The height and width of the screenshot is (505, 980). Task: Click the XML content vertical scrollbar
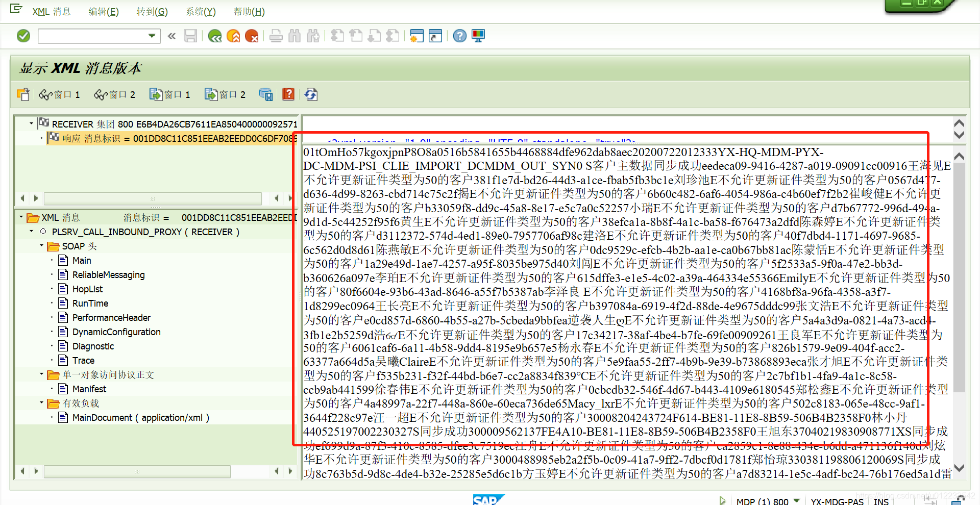959,278
